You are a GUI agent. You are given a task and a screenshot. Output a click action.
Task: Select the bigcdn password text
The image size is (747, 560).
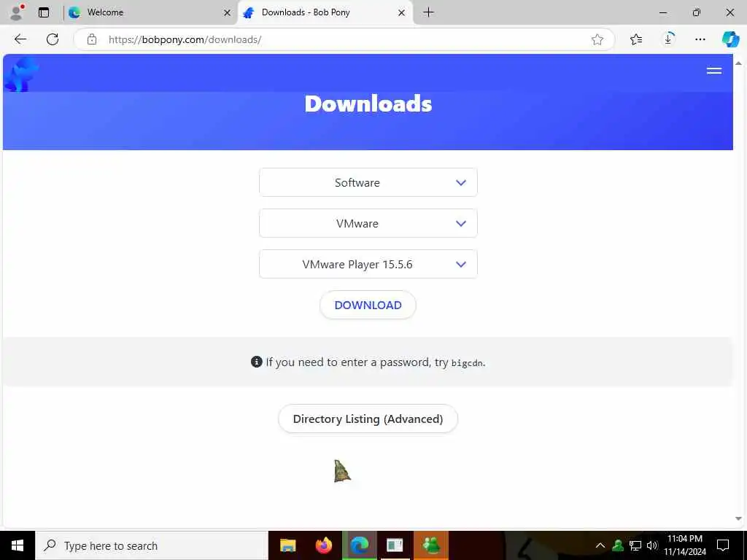click(x=468, y=363)
